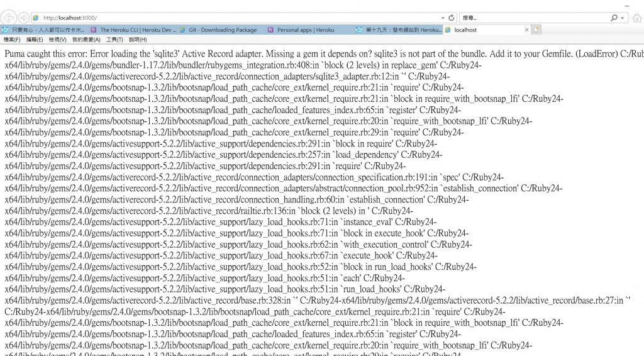Switch to 第十九天 發布網站到 Heroku tab
644x356 pixels.
click(x=398, y=30)
